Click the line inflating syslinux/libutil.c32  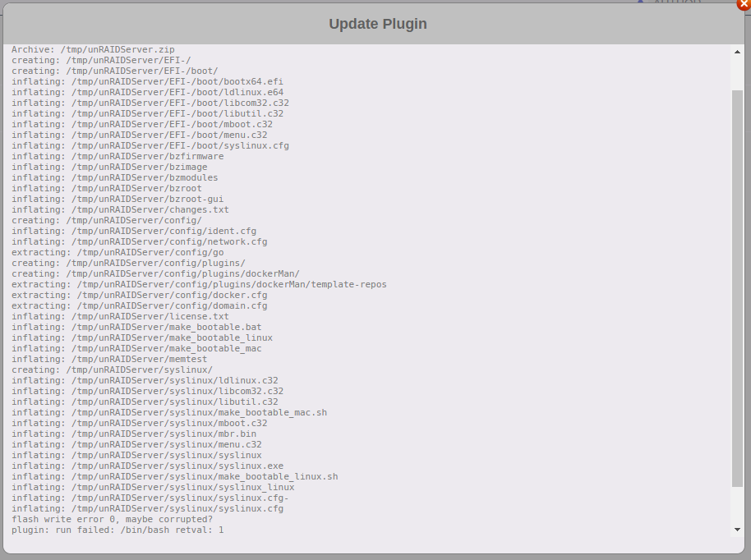145,402
